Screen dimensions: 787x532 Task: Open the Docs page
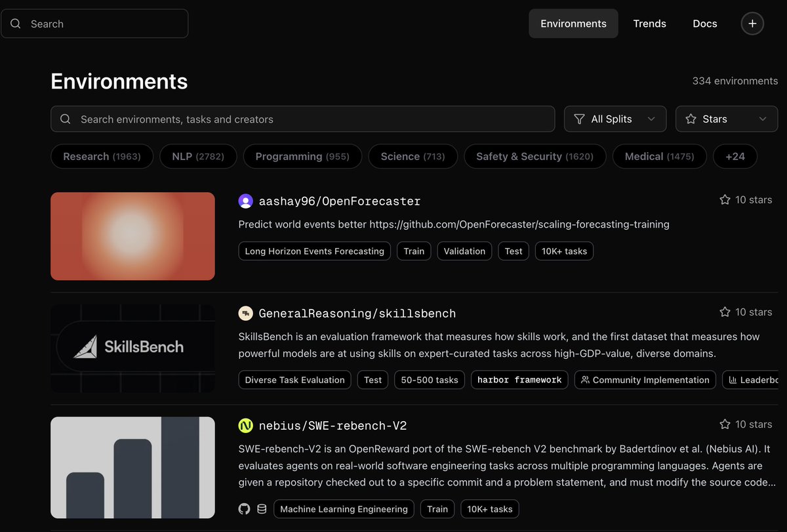coord(705,24)
